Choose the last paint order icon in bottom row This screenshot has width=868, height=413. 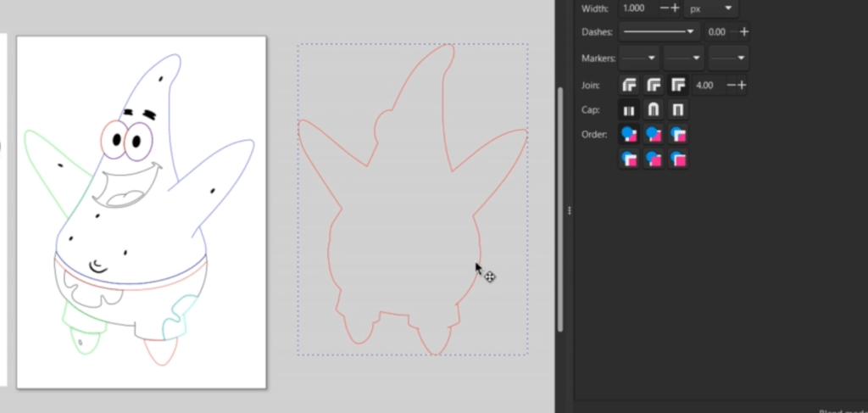(x=678, y=159)
